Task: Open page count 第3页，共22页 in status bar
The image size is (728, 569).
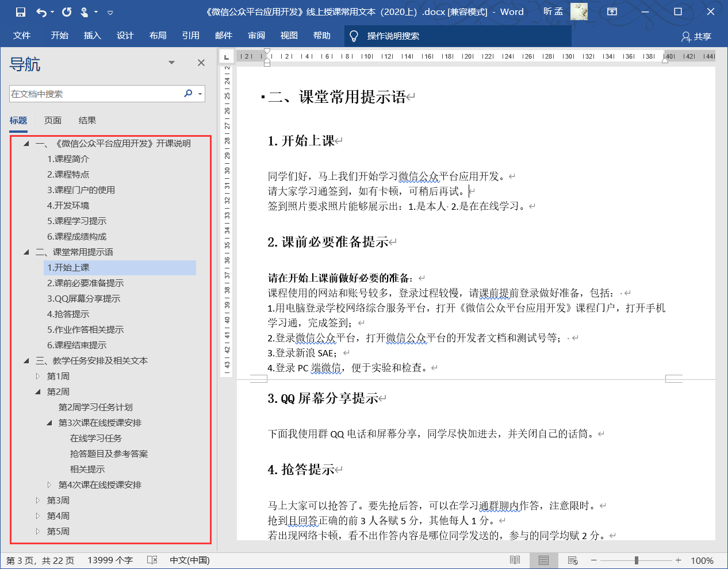Action: 40,560
